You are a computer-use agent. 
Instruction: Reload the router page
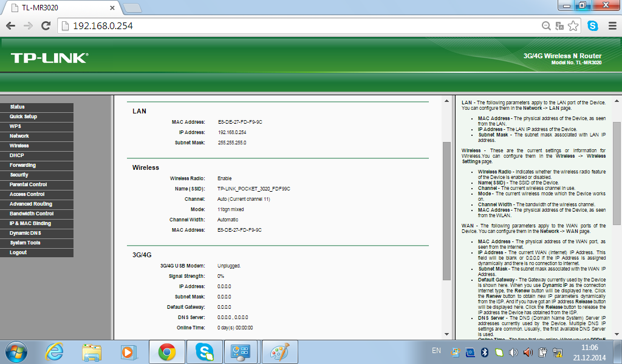tap(46, 25)
